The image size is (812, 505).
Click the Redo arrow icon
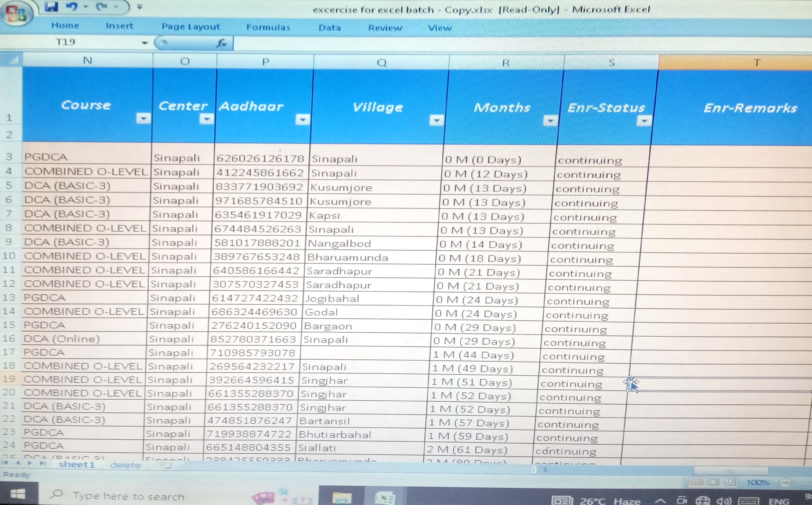(x=102, y=6)
